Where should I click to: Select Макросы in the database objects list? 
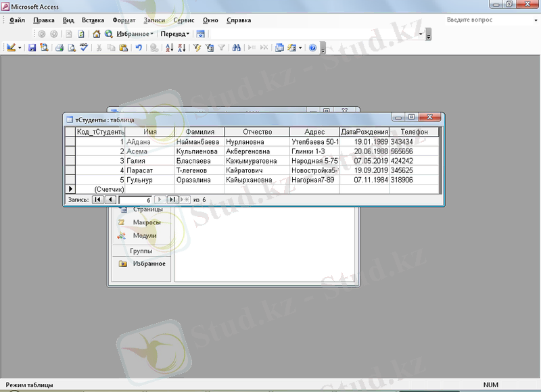pyautogui.click(x=146, y=222)
